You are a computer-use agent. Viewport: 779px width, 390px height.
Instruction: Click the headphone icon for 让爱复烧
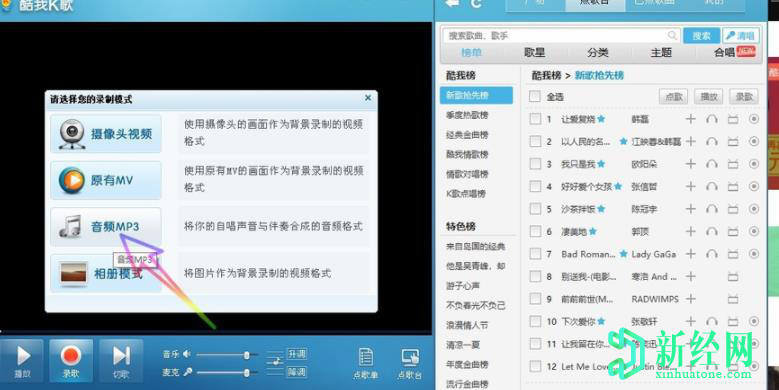pos(711,119)
